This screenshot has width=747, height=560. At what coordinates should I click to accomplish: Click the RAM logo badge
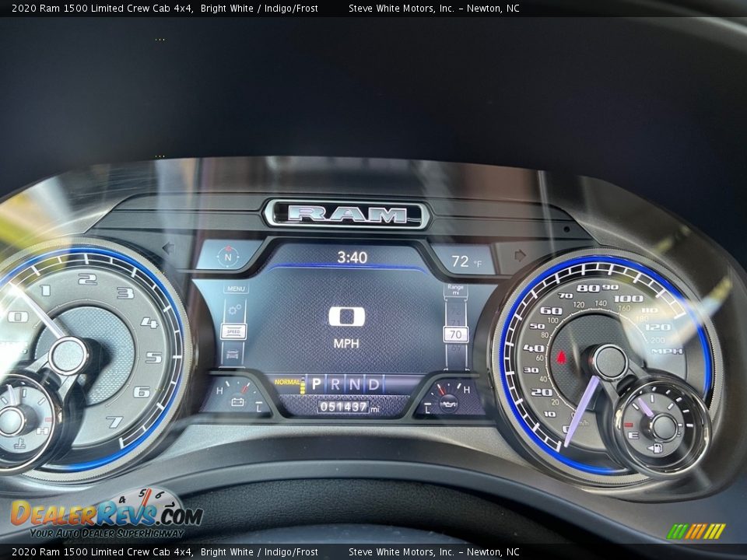[347, 215]
